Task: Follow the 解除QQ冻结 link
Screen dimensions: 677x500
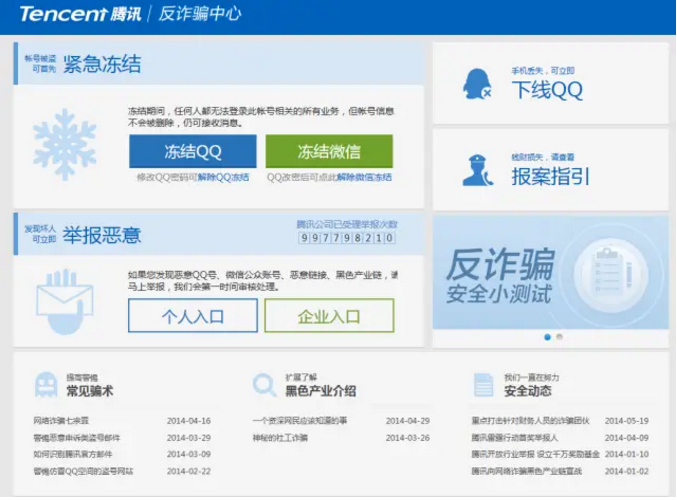Action: point(223,177)
